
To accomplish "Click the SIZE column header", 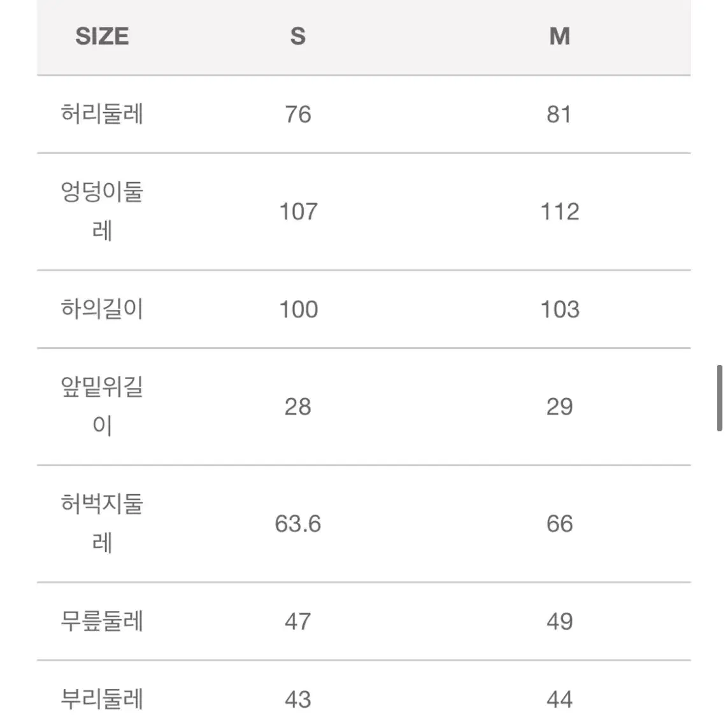I will tap(102, 36).
